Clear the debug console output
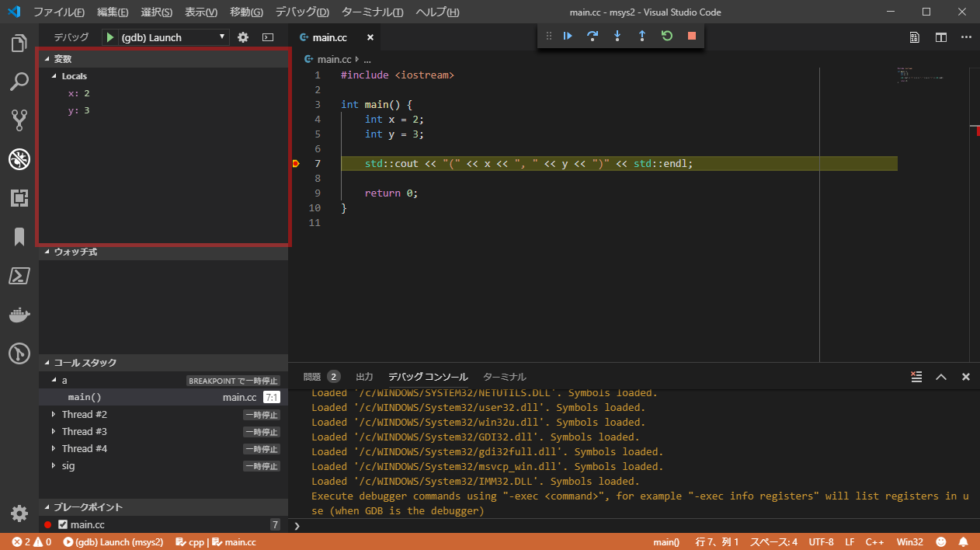Viewport: 980px width, 550px height. (x=916, y=377)
